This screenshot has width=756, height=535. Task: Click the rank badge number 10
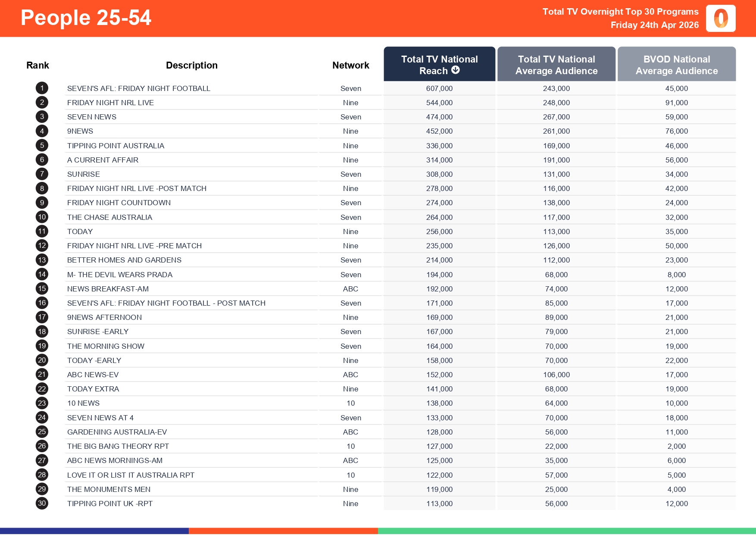pyautogui.click(x=42, y=217)
